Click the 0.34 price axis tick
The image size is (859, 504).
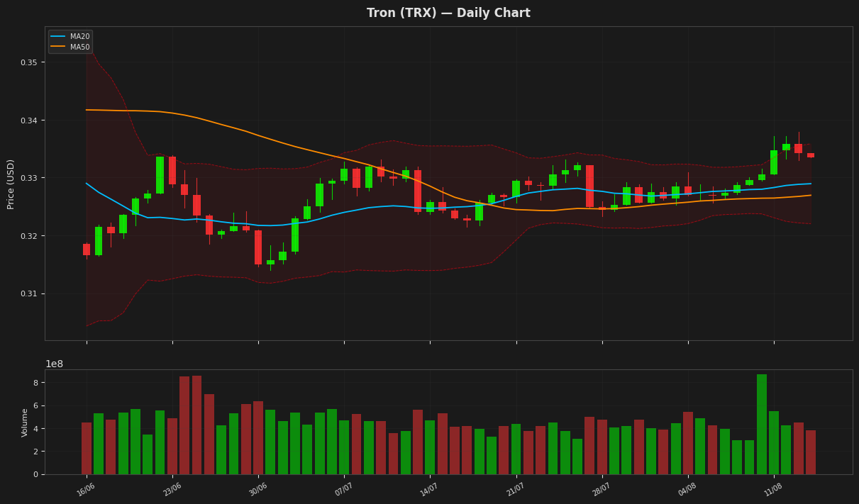coord(29,121)
